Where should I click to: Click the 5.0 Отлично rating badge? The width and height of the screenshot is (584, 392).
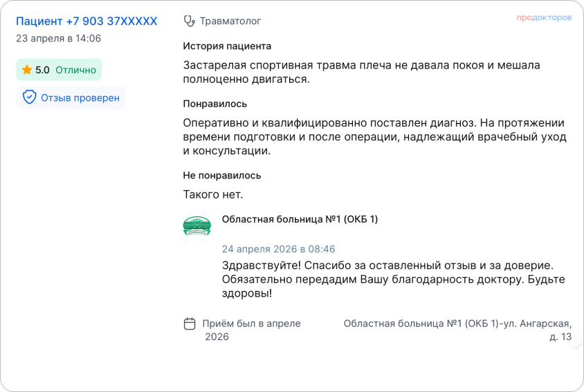pyautogui.click(x=59, y=70)
